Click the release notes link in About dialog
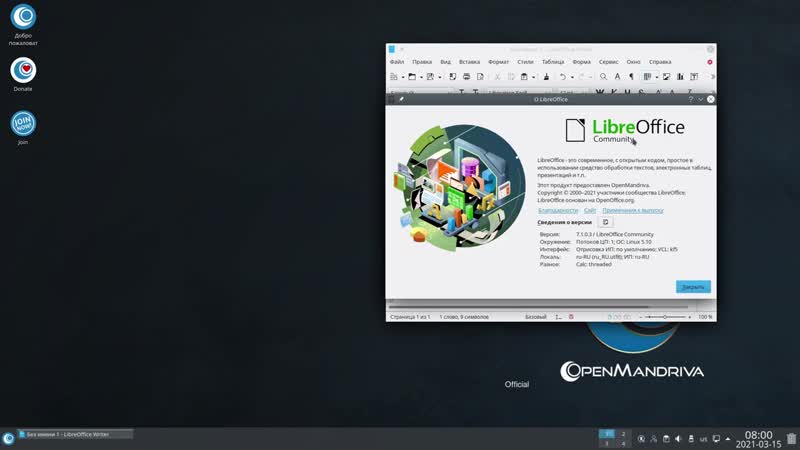This screenshot has width=800, height=450. pos(633,210)
